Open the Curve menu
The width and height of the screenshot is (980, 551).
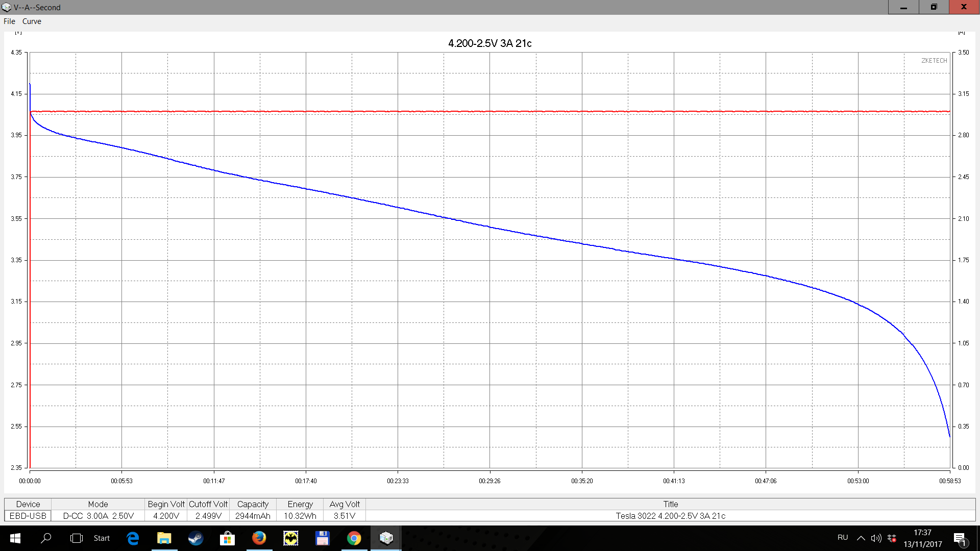(32, 21)
